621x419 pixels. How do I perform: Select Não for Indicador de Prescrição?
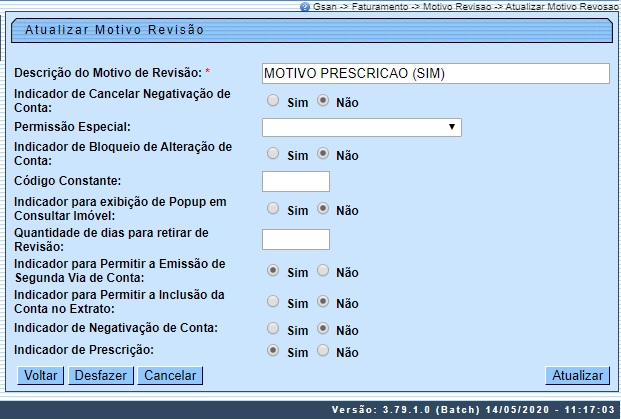coord(323,351)
